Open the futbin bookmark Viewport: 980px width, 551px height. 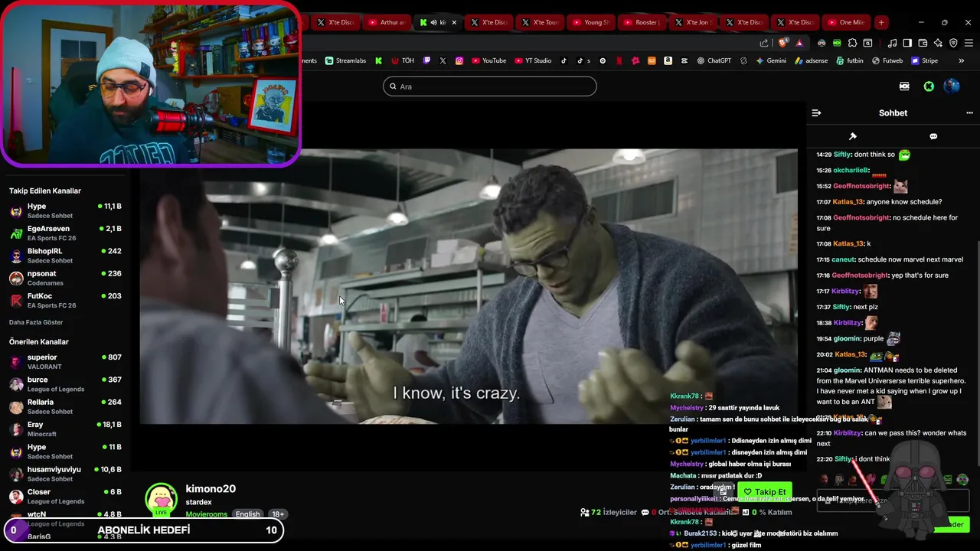(849, 60)
